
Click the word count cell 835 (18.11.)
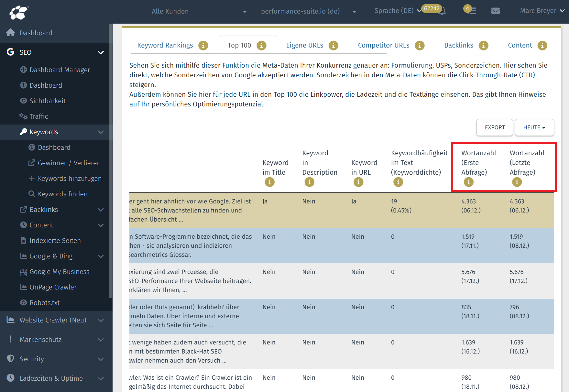tap(470, 311)
